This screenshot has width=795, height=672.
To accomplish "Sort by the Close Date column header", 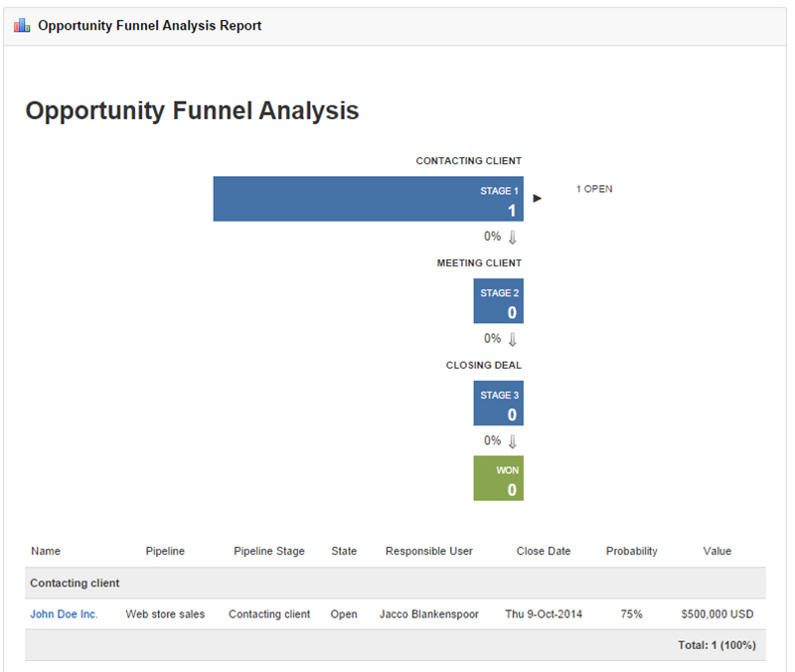I will click(x=544, y=551).
